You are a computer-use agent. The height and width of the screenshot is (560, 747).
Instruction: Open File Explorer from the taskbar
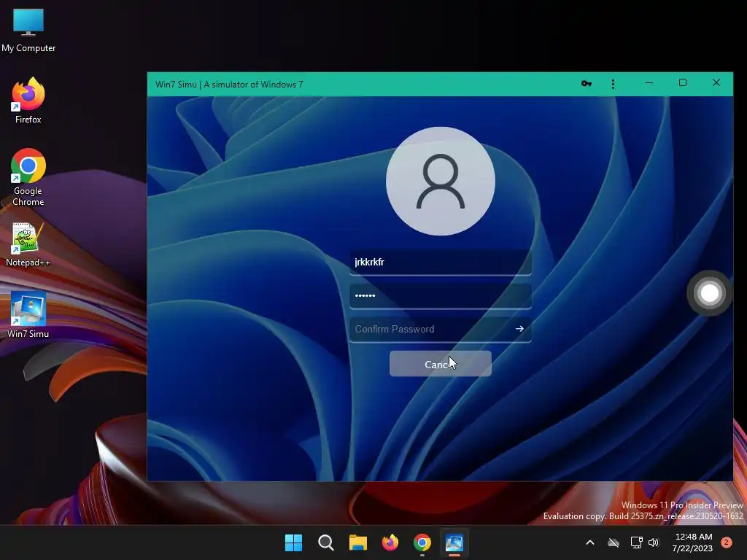(x=358, y=542)
